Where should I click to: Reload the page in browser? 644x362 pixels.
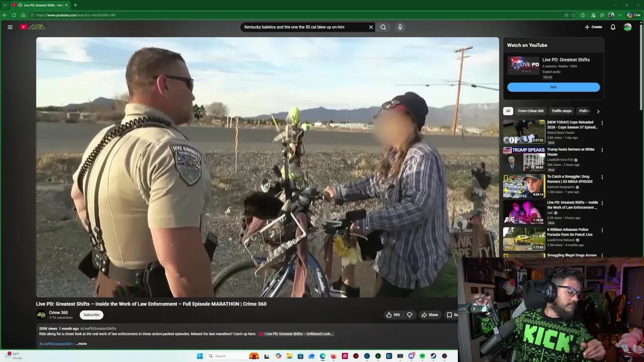point(14,15)
